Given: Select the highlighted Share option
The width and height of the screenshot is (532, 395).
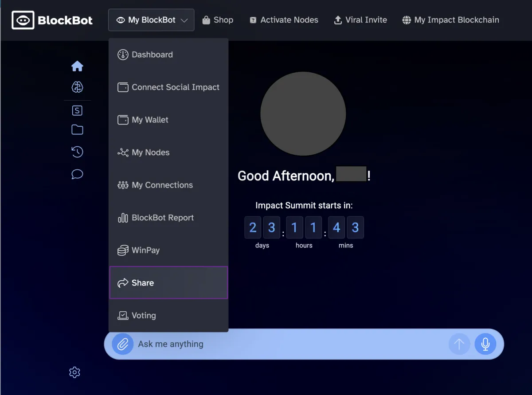Looking at the screenshot, I should [x=168, y=283].
